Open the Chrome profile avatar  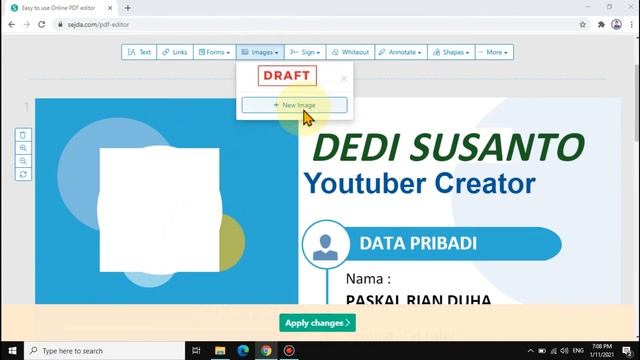616,24
